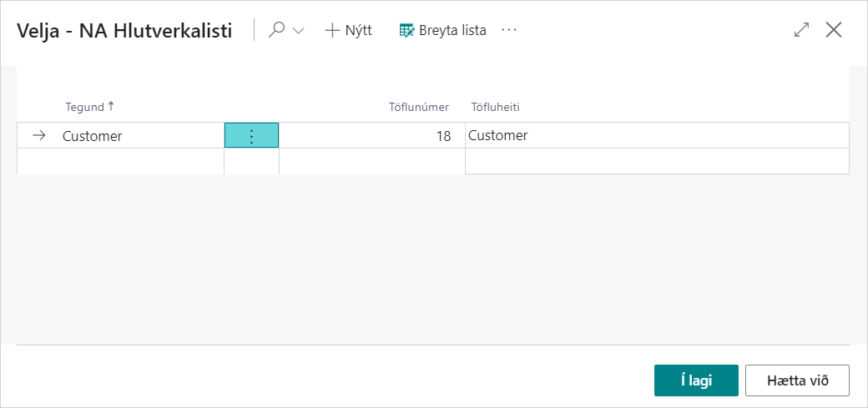Click empty Töfluheiti cell in second row
868x408 pixels.
(656, 161)
